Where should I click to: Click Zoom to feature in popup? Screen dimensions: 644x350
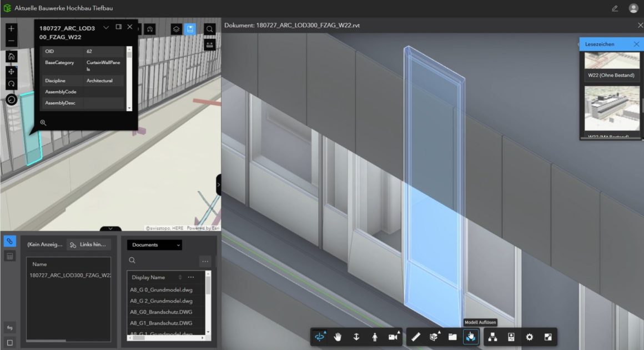[43, 123]
